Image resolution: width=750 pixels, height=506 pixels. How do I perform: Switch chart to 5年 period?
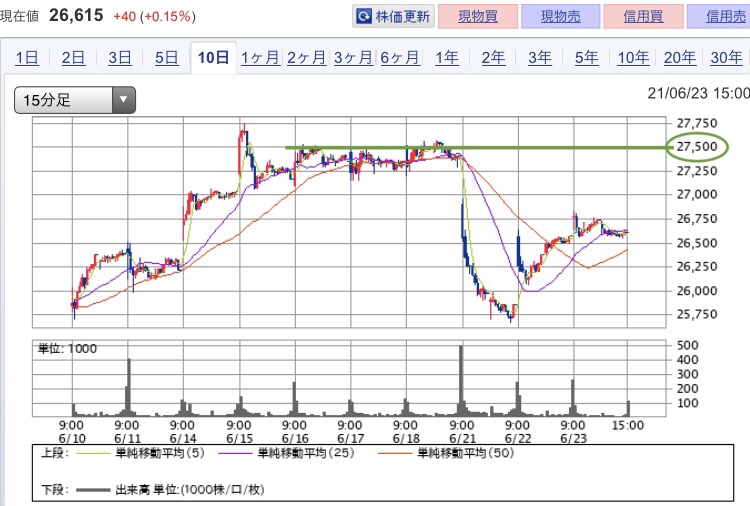pyautogui.click(x=586, y=58)
